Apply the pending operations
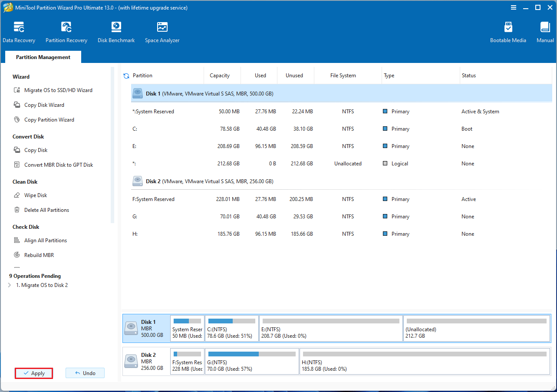The height and width of the screenshot is (392, 557). click(x=33, y=373)
